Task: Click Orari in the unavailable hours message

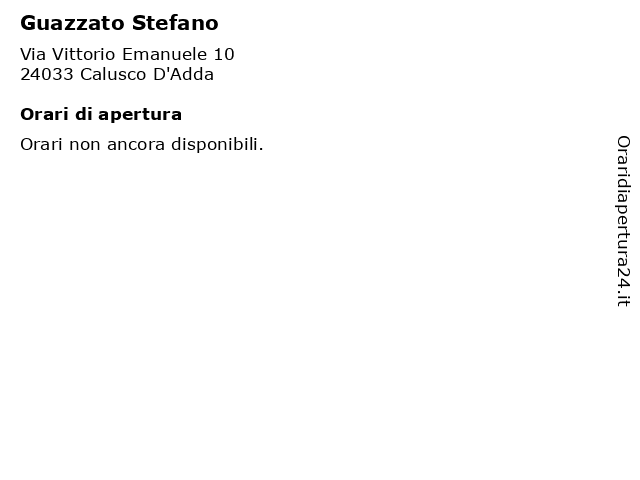Action: pyautogui.click(x=42, y=144)
